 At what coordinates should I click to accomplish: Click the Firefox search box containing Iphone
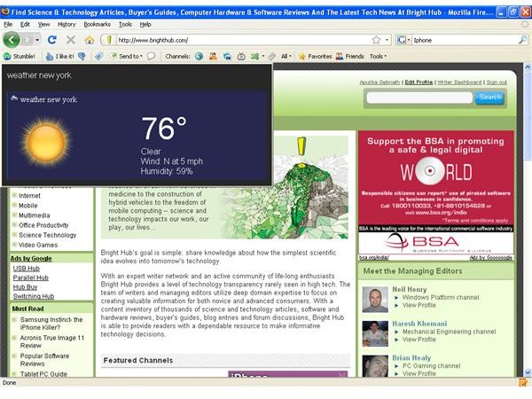click(x=465, y=40)
